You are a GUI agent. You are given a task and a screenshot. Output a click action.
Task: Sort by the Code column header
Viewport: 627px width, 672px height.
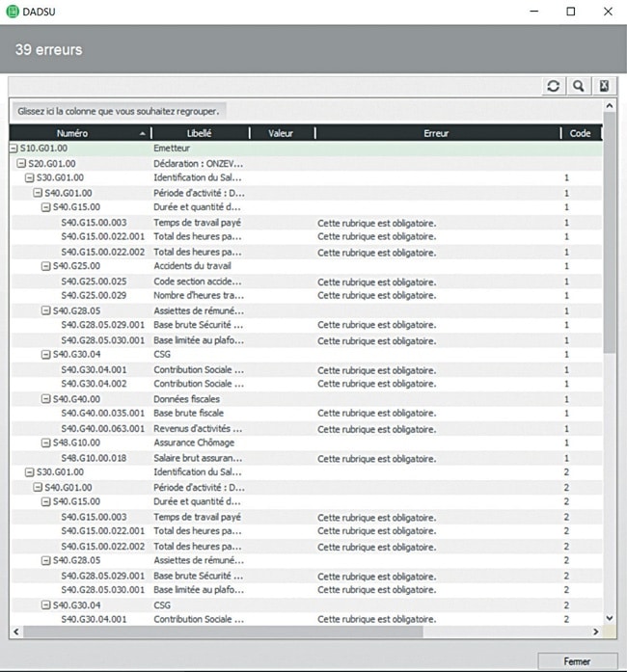coord(580,133)
